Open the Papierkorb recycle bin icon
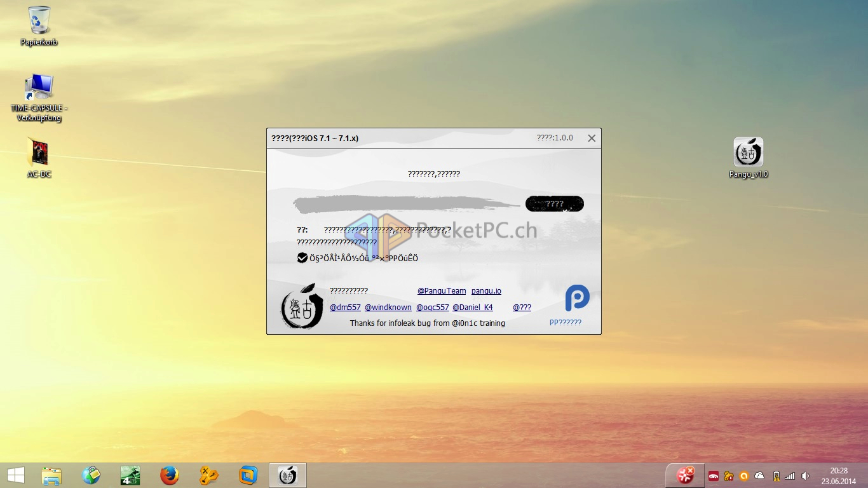 coord(39,25)
